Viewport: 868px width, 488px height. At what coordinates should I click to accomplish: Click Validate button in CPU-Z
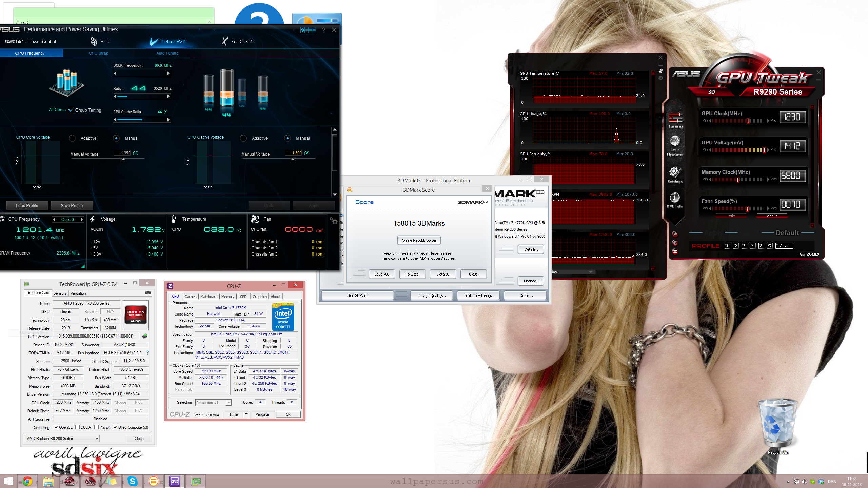[x=262, y=414]
